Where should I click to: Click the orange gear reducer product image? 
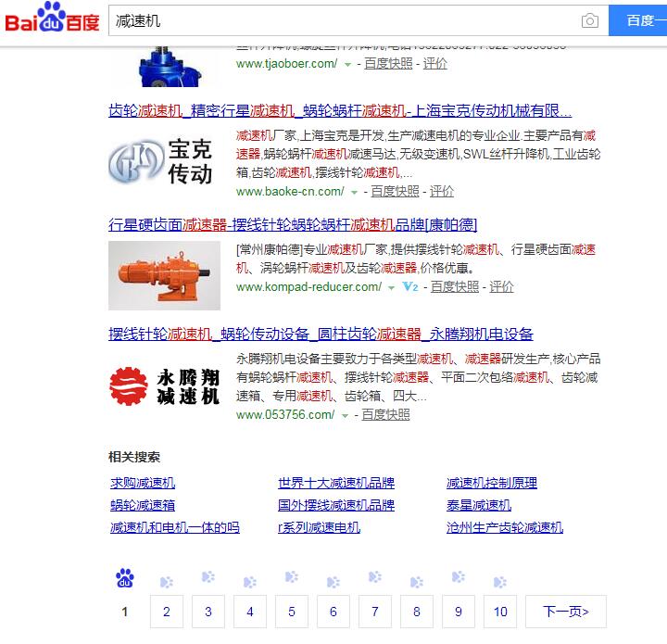click(163, 275)
